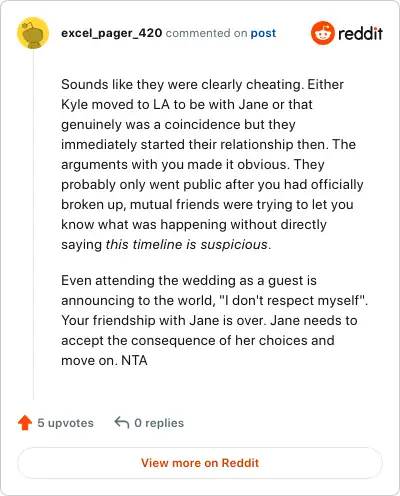Click the paragraph starting "Even attending the wedding"
This screenshot has height=496, width=400.
(x=214, y=320)
